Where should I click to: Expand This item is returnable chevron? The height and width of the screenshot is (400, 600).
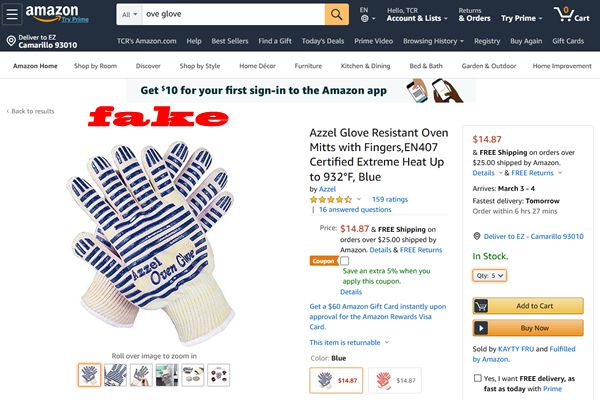click(x=387, y=342)
